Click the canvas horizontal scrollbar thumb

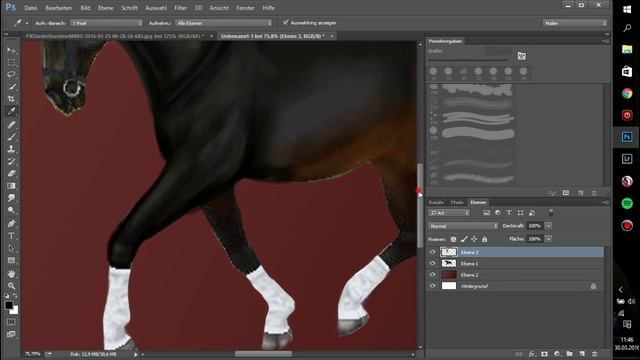263,354
